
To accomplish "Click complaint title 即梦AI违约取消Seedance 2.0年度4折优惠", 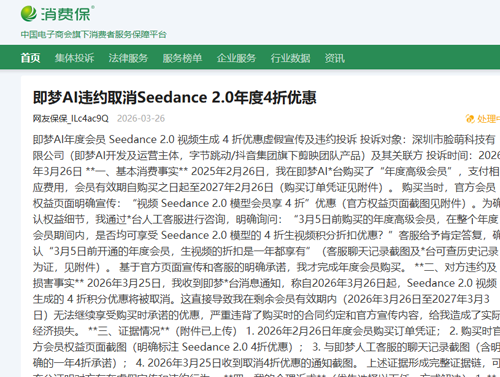I will tap(174, 98).
